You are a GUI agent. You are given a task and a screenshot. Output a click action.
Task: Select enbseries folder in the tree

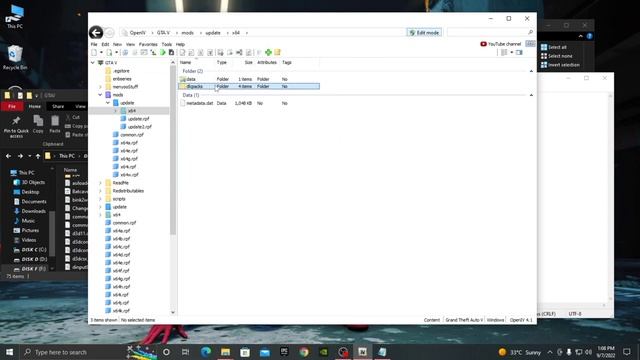(118, 79)
